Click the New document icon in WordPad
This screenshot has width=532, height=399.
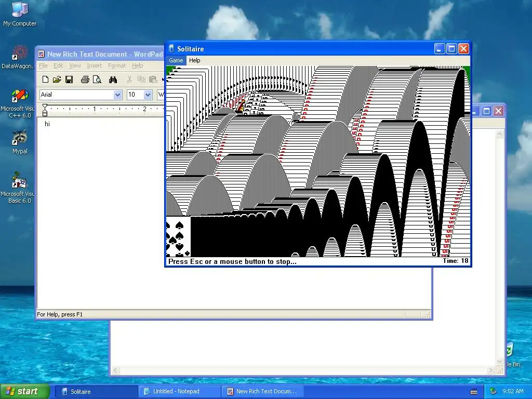pos(45,79)
